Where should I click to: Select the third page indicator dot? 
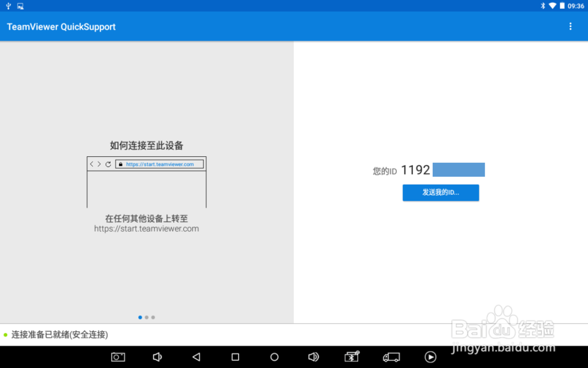pyautogui.click(x=153, y=317)
